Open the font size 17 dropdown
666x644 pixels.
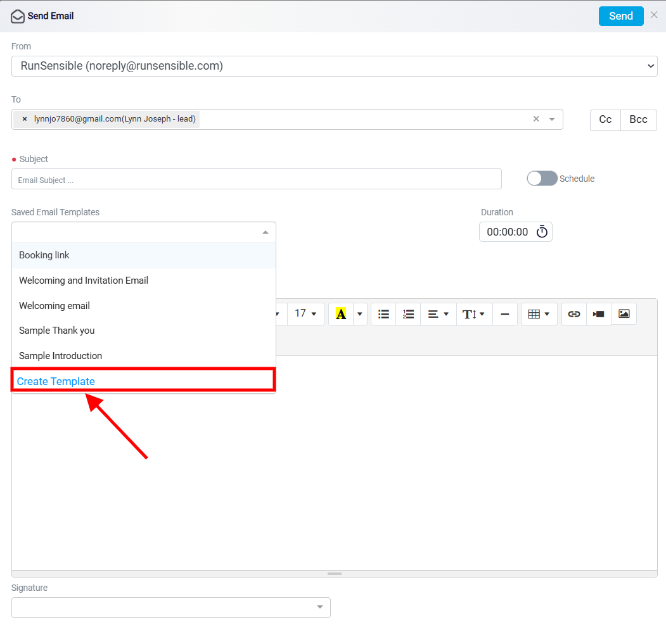pyautogui.click(x=306, y=314)
